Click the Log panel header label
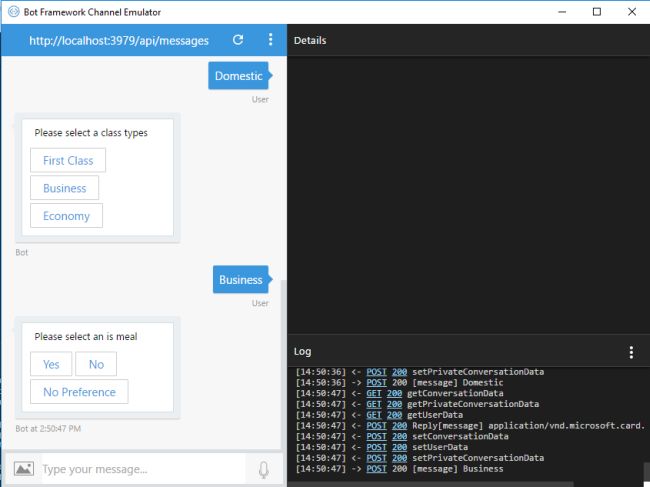 [x=303, y=351]
